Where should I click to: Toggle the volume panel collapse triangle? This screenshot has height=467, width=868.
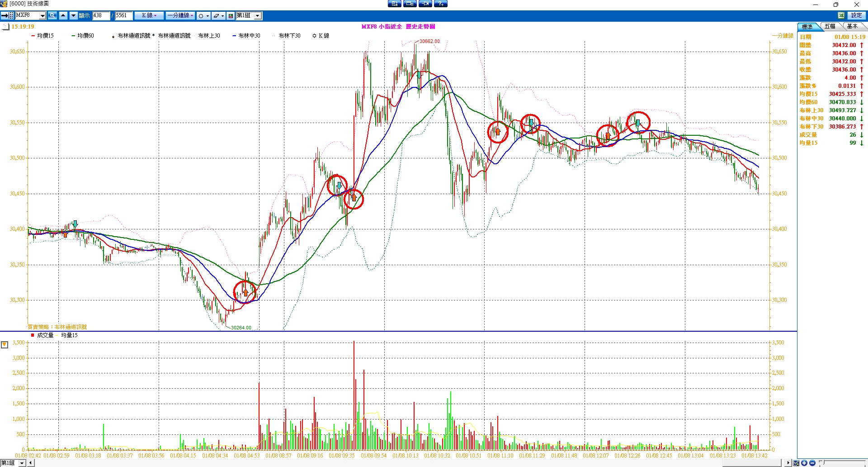pos(5,345)
